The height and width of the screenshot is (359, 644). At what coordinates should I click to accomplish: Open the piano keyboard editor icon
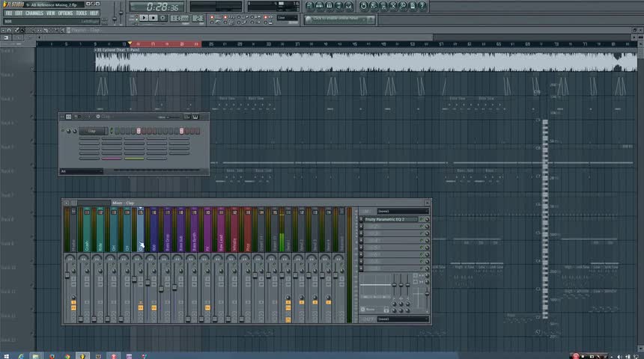[x=196, y=117]
